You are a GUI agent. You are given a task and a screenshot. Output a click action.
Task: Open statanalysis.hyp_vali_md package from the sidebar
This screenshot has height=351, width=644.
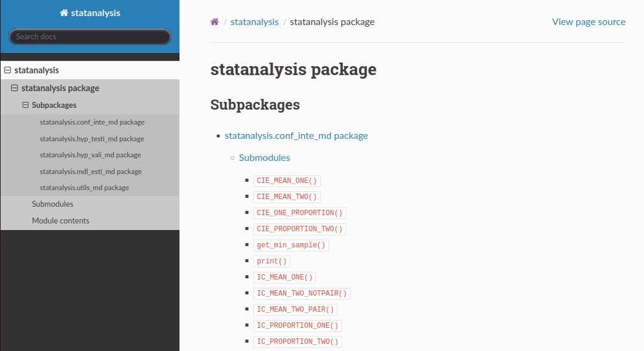pyautogui.click(x=91, y=154)
